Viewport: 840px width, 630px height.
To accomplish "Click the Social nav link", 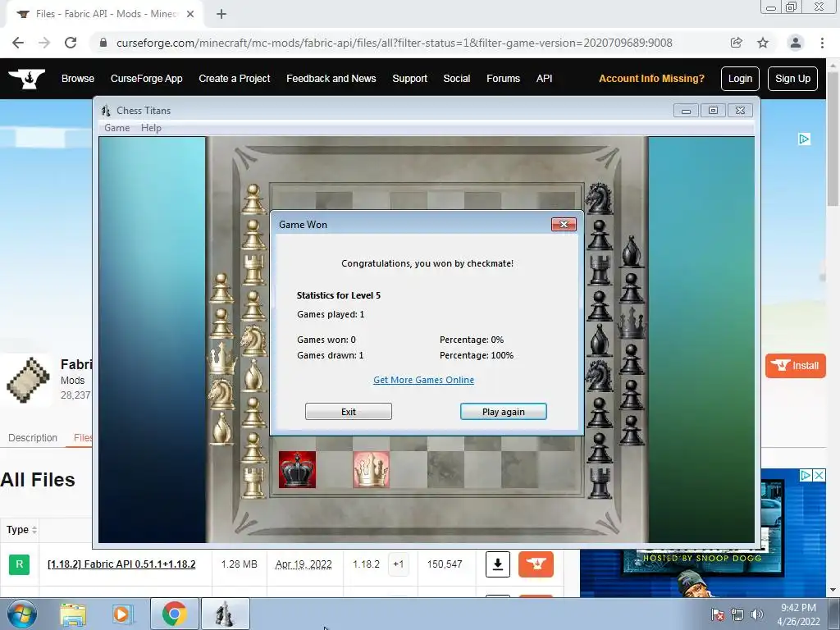I will (x=456, y=79).
